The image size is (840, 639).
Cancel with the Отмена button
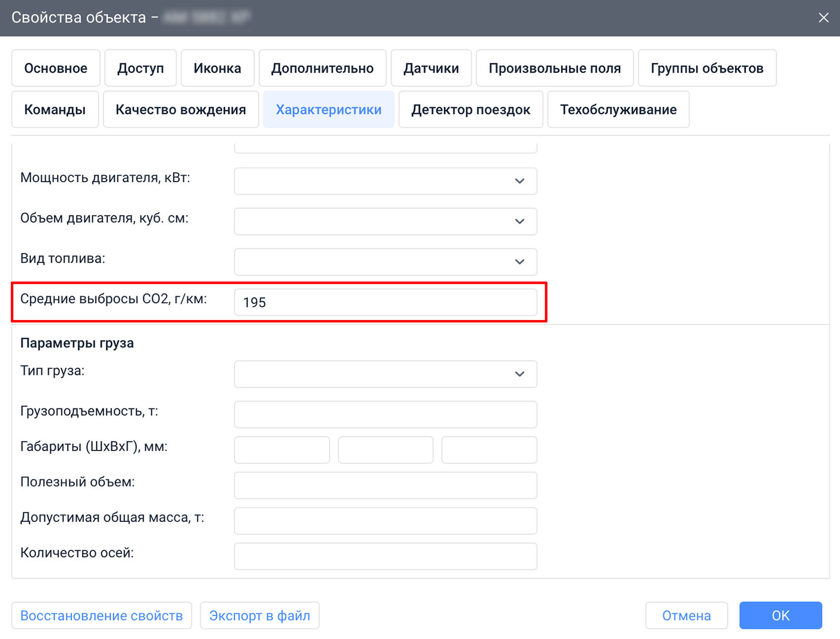coord(686,615)
